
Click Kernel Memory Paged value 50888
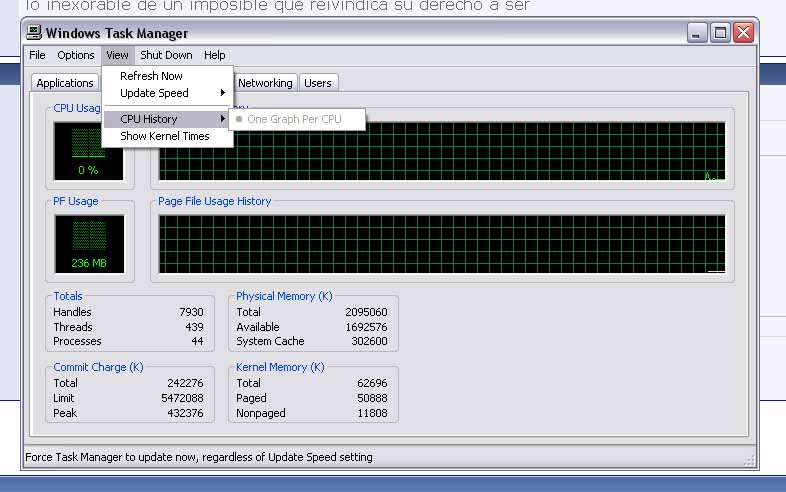(x=372, y=398)
